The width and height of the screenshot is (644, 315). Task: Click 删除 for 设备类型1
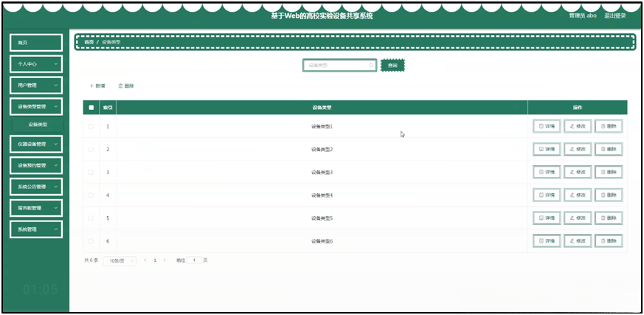pos(609,126)
